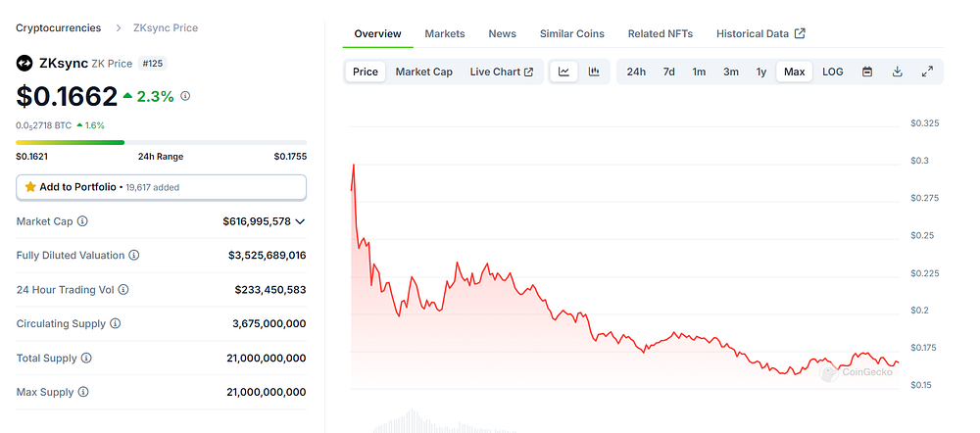This screenshot has height=433, width=980.
Task: Click the 3,675,000,000 circulating supply value
Action: pos(269,323)
